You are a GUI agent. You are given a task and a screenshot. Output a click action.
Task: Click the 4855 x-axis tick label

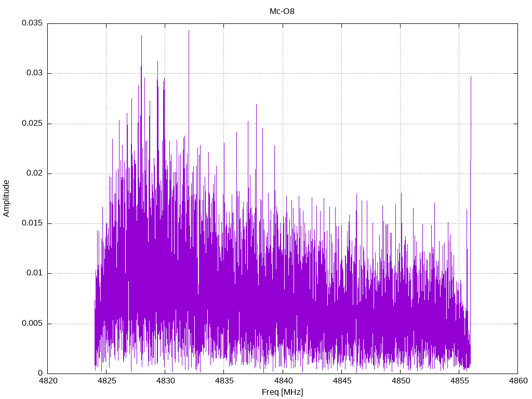click(x=459, y=381)
